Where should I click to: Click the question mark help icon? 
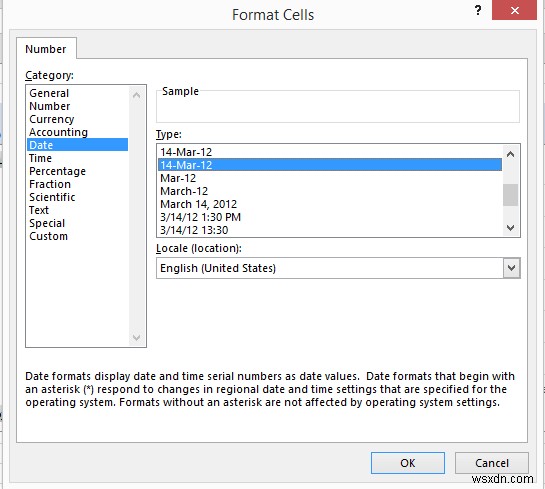coord(478,10)
